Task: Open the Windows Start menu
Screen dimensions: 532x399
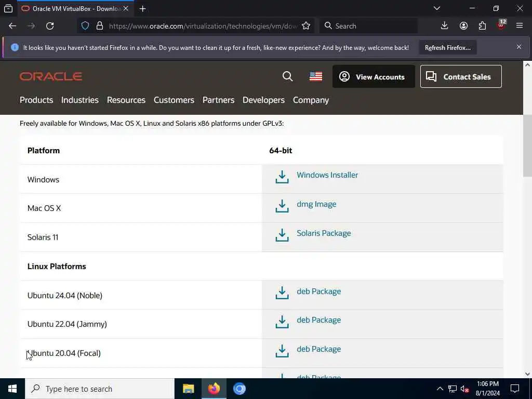Action: (x=12, y=389)
